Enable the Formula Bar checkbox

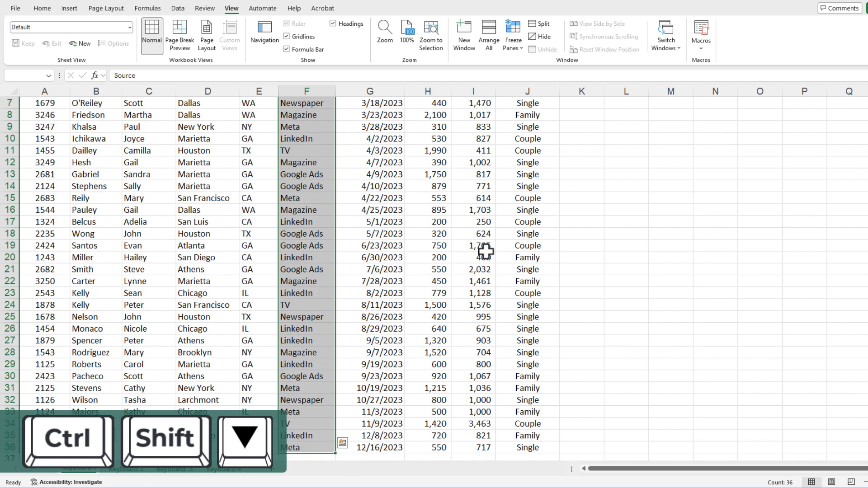tap(287, 49)
